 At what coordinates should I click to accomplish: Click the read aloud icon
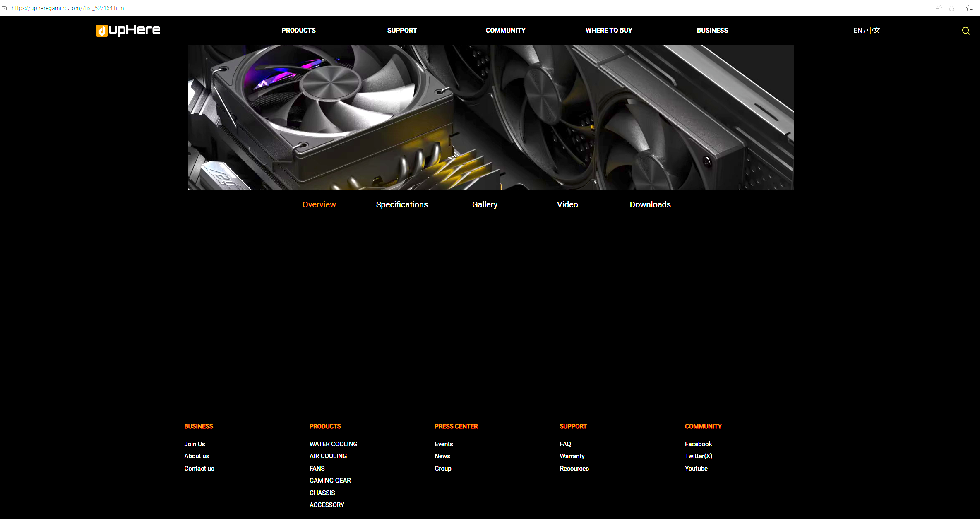(x=938, y=8)
